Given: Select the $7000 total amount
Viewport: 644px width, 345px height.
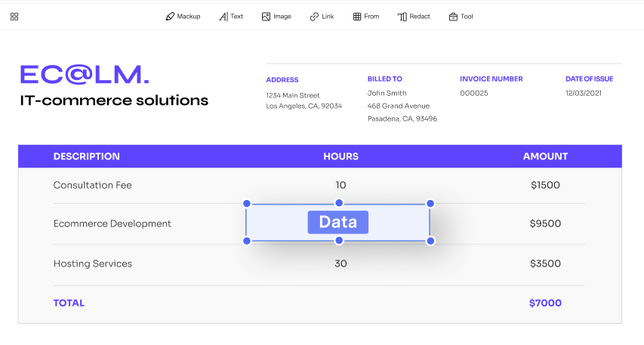Looking at the screenshot, I should coord(545,303).
